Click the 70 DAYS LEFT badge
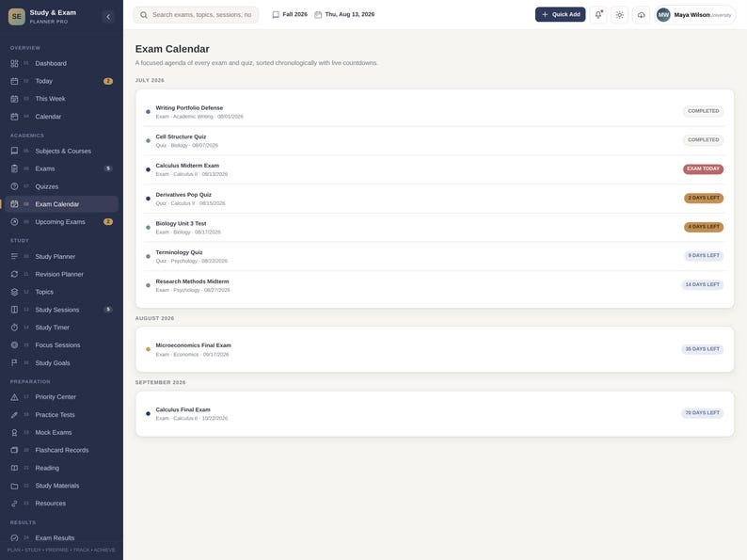 [x=702, y=413]
